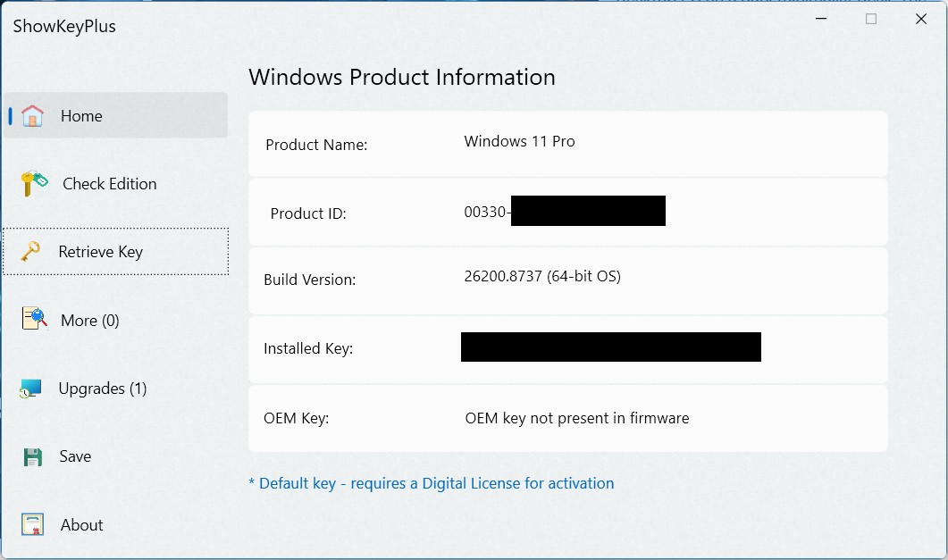948x560 pixels.
Task: Close the ShowKeyPlus window
Action: pos(921,19)
